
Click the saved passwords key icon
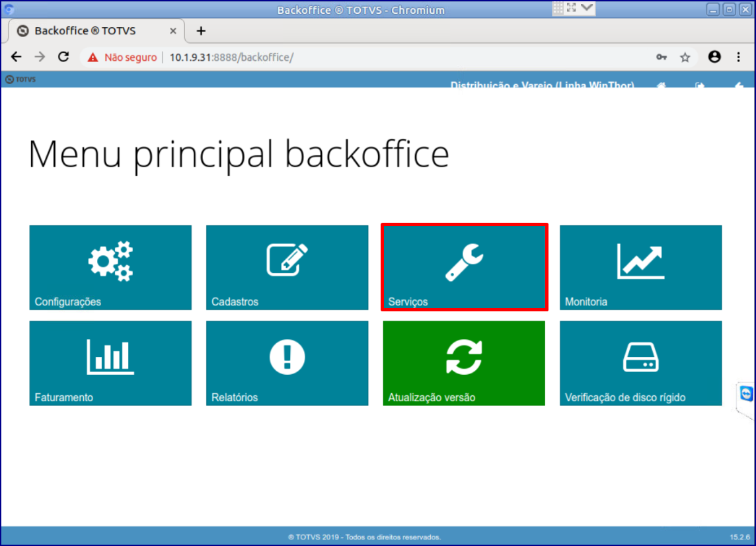pyautogui.click(x=661, y=58)
